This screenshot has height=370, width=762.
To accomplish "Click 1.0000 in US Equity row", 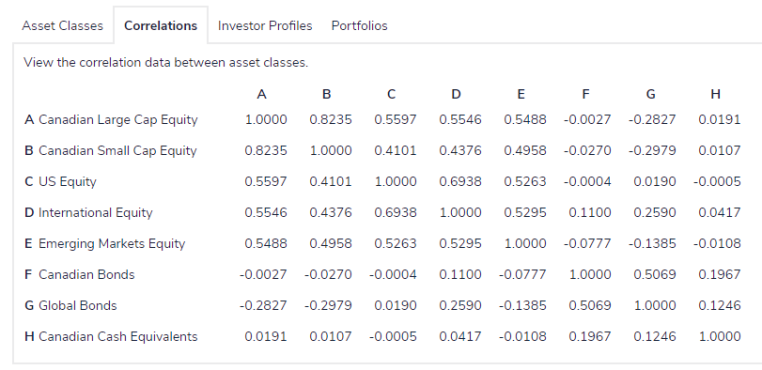I will click(x=395, y=182).
